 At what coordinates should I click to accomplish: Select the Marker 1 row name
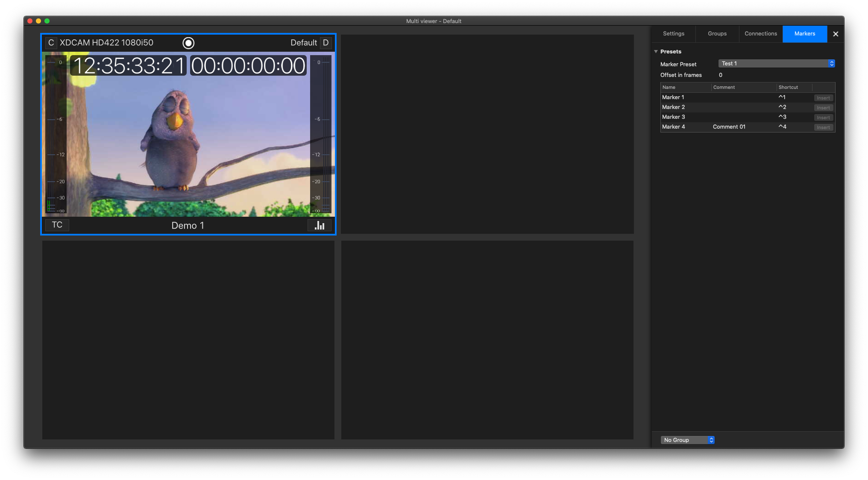[x=673, y=97]
